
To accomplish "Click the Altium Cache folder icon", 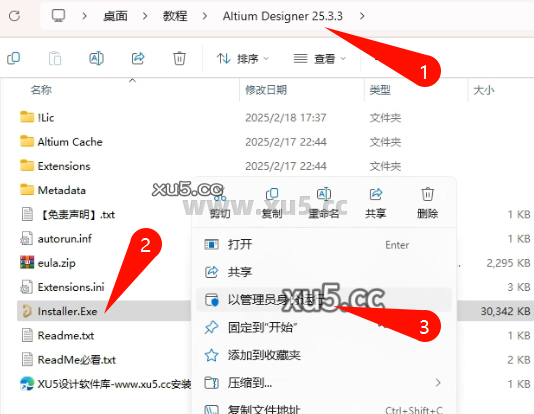I will coord(27,141).
